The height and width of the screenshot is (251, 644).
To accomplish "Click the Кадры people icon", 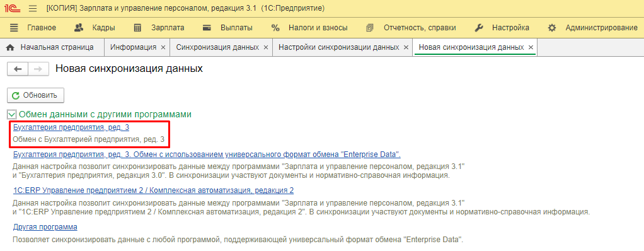I will pos(78,28).
